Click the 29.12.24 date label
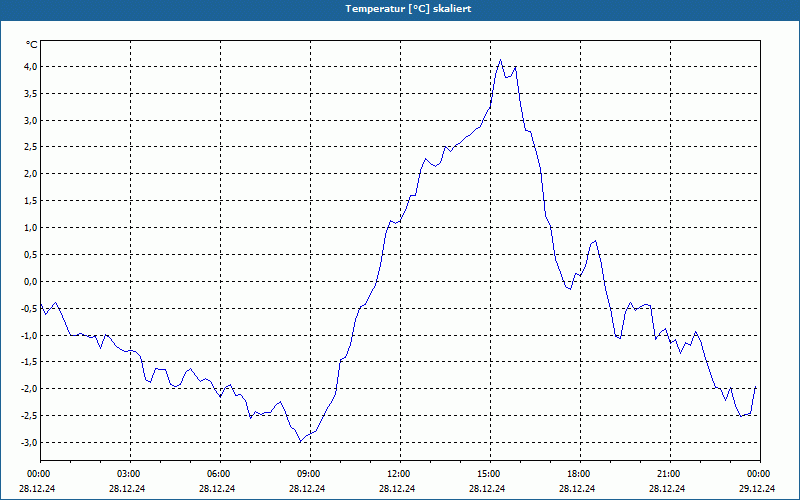Image resolution: width=800 pixels, height=500 pixels. [x=757, y=488]
